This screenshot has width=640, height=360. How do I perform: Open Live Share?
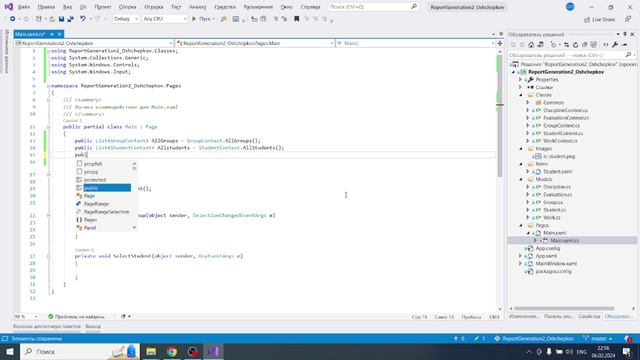(600, 20)
